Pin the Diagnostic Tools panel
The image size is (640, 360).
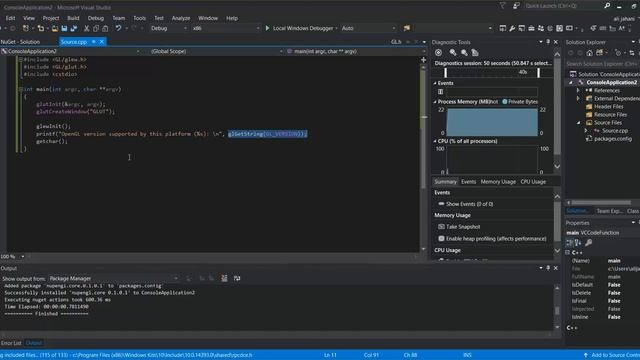click(548, 42)
